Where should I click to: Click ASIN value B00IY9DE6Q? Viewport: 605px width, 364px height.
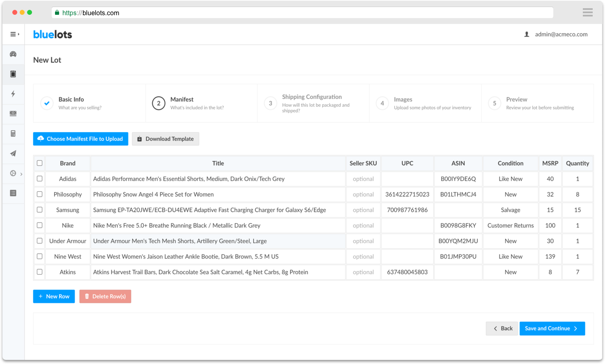(x=458, y=179)
